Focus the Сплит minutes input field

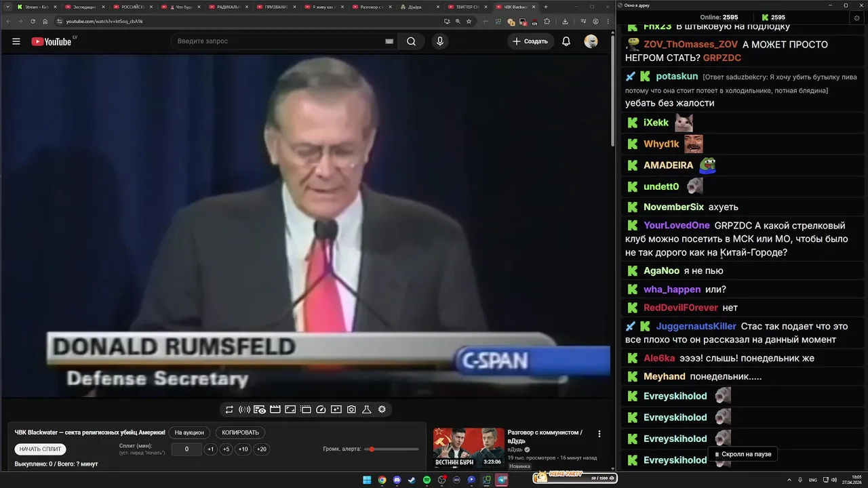pos(186,449)
